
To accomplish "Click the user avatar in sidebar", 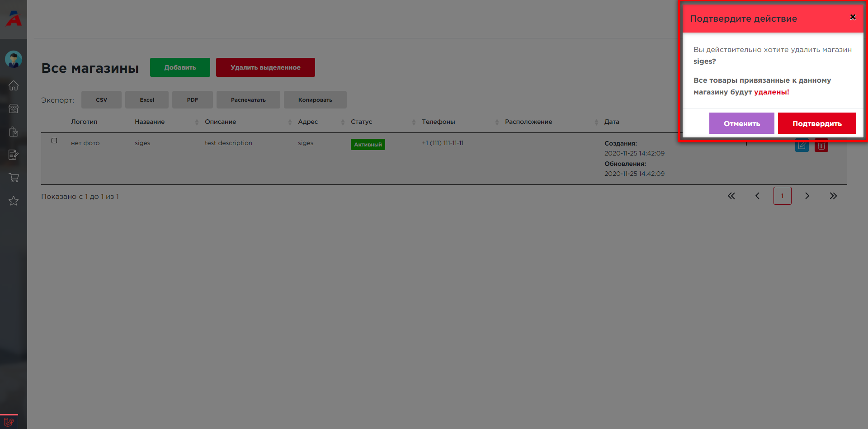I will point(14,59).
